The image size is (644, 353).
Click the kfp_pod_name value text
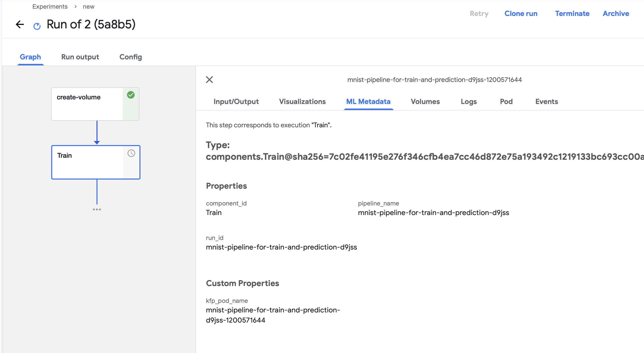[x=273, y=315]
